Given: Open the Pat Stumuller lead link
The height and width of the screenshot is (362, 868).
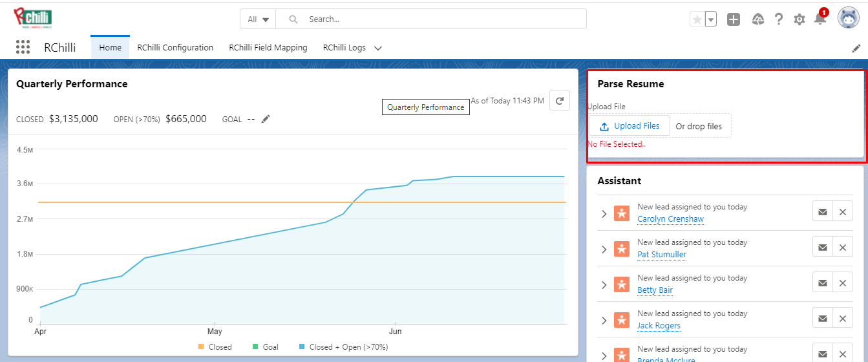Looking at the screenshot, I should tap(662, 255).
